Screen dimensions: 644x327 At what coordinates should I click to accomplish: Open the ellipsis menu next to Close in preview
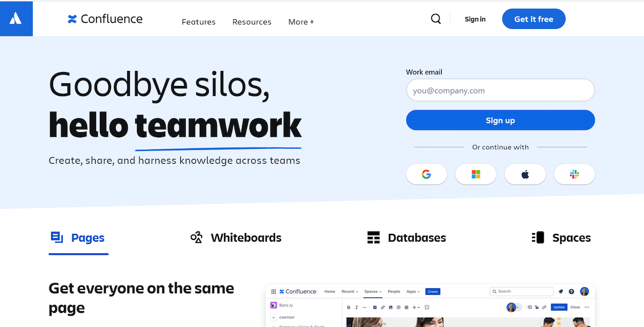(x=587, y=307)
